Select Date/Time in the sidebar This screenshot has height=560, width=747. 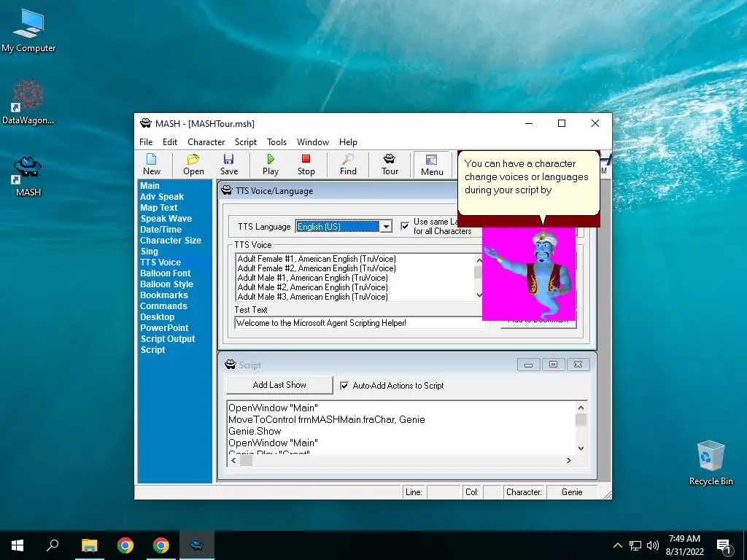160,230
